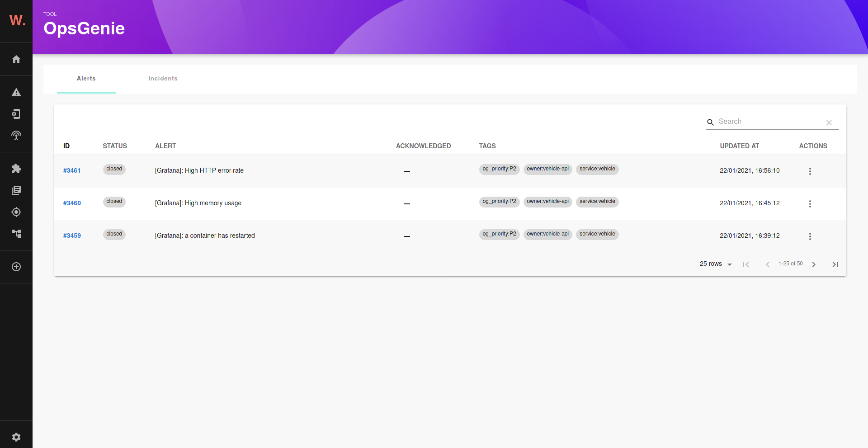The height and width of the screenshot is (448, 868).
Task: Click og_priority:P2 tag in container restarted row
Action: pos(499,234)
